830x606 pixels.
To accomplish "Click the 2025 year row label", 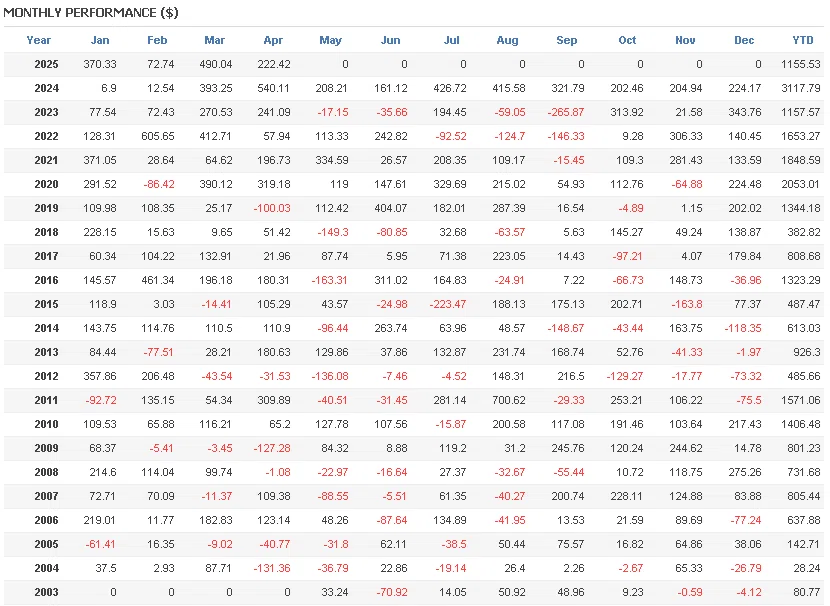I will 46,64.
